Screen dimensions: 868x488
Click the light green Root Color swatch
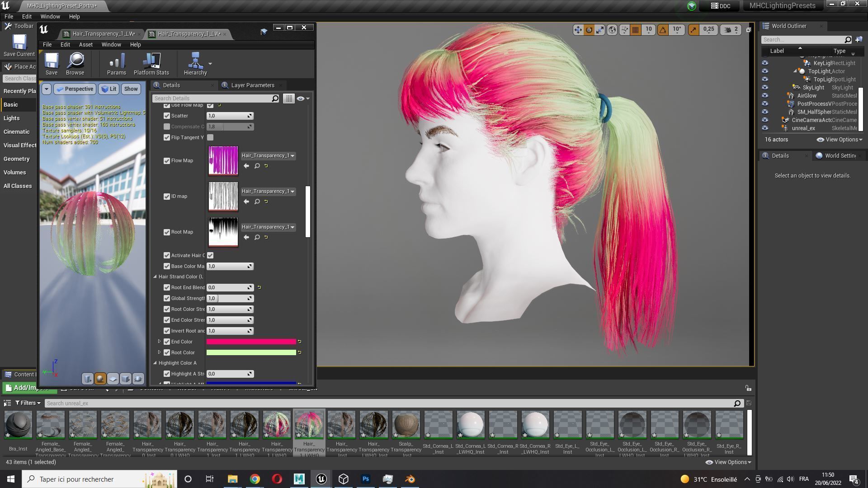pyautogui.click(x=251, y=352)
